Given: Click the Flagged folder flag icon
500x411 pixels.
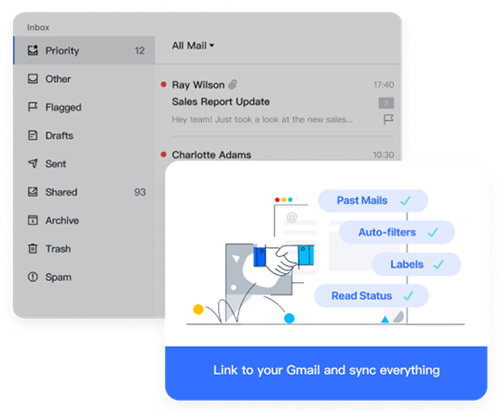Looking at the screenshot, I should (x=33, y=107).
